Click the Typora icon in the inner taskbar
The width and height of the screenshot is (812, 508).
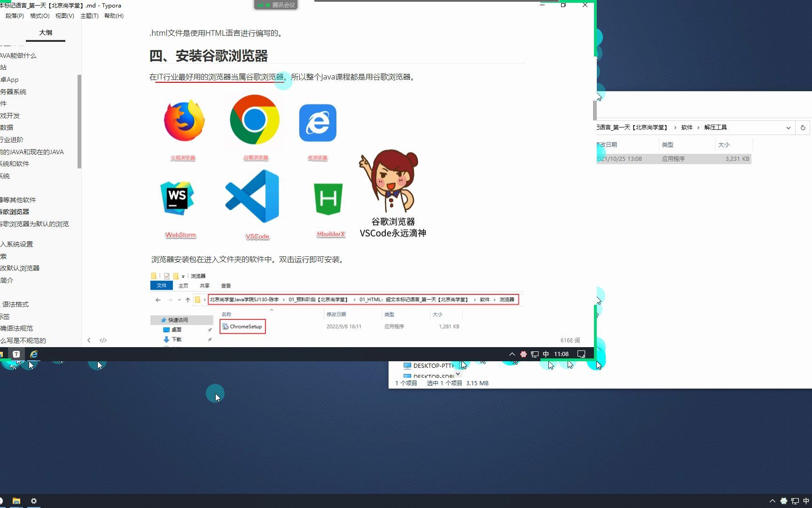[x=16, y=354]
